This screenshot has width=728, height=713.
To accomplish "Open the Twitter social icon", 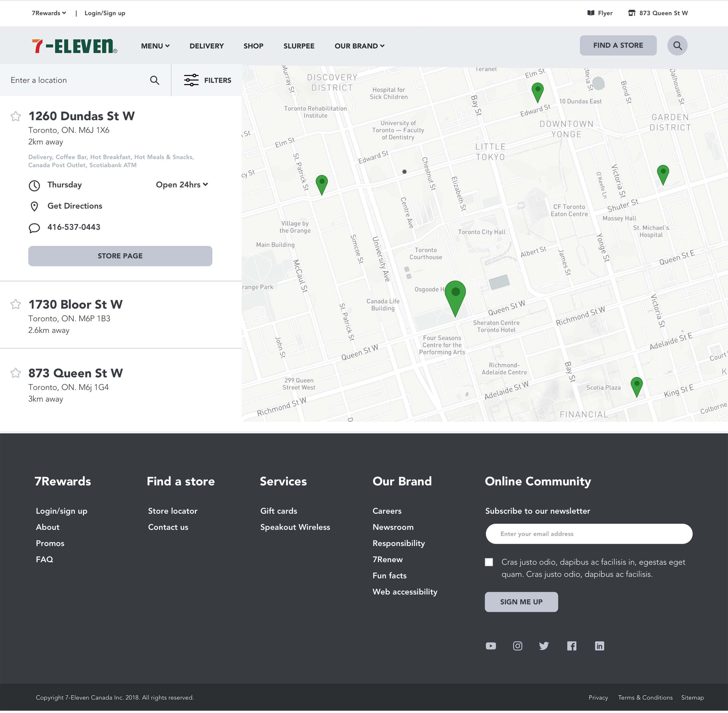I will point(544,646).
